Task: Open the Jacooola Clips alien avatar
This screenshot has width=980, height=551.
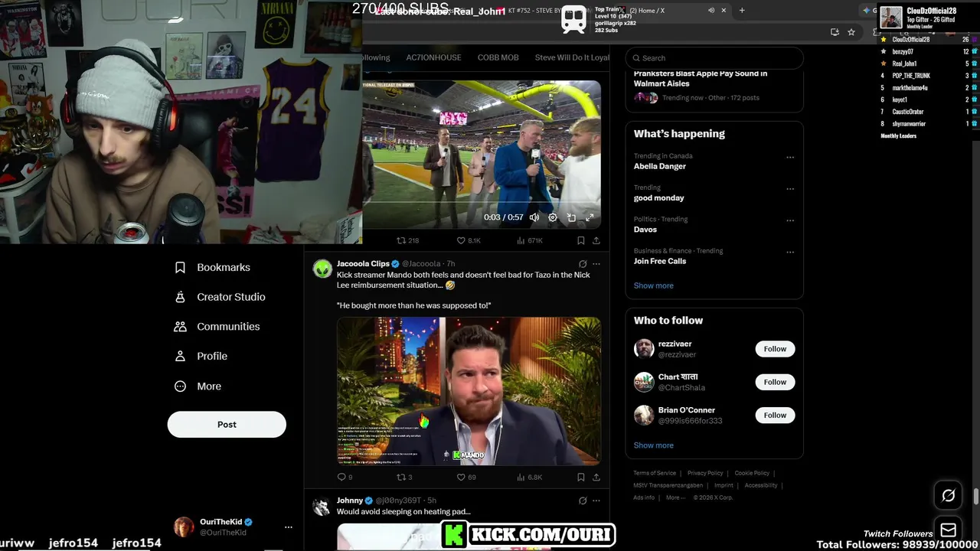Action: point(322,269)
